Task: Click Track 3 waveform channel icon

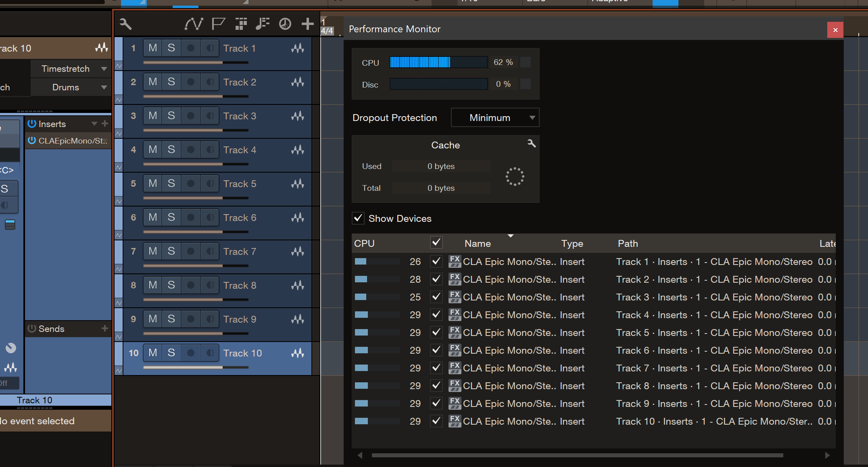Action: [298, 116]
